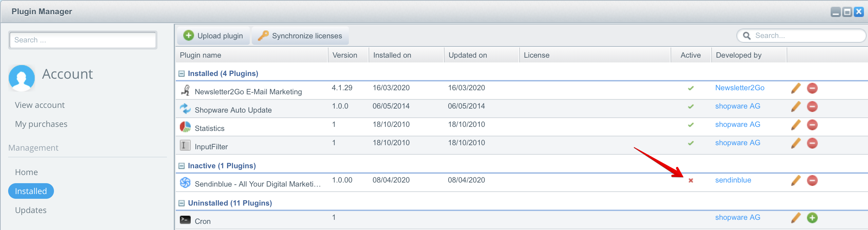The image size is (868, 230).
Task: Select the Installed sidebar item
Action: 31,191
